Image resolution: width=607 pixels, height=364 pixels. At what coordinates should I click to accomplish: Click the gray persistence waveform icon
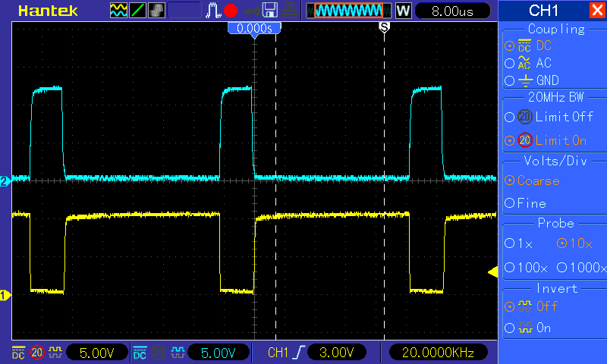[x=156, y=11]
